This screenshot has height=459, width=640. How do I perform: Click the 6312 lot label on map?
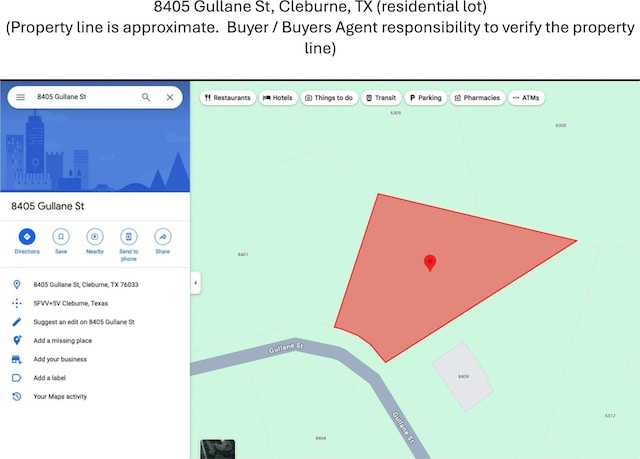[x=610, y=416]
